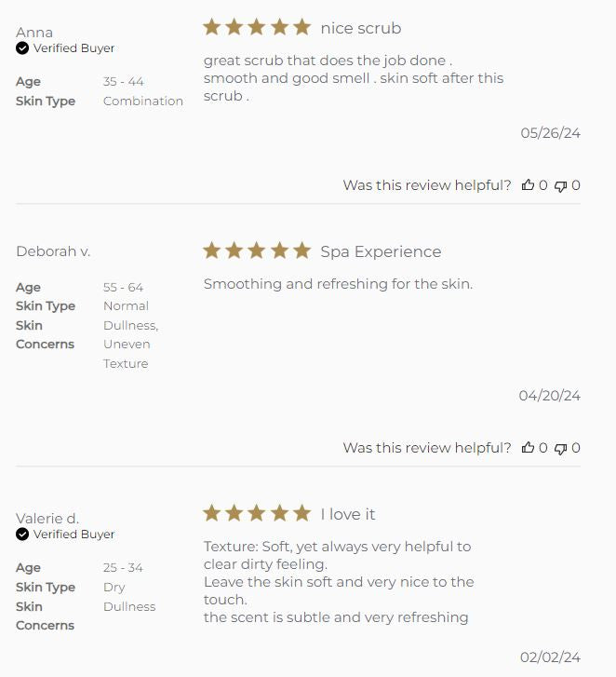Image resolution: width=616 pixels, height=677 pixels.
Task: Click the star rating beside I love it
Action: 257,513
